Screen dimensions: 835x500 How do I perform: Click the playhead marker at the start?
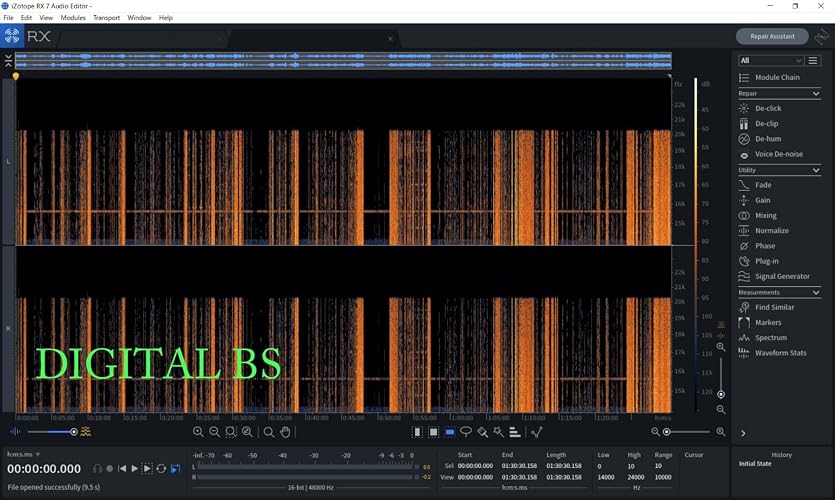click(15, 77)
